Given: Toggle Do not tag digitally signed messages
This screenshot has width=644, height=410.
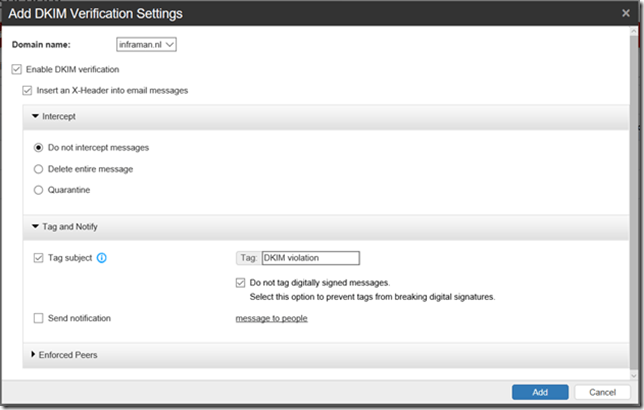Looking at the screenshot, I should click(x=240, y=282).
